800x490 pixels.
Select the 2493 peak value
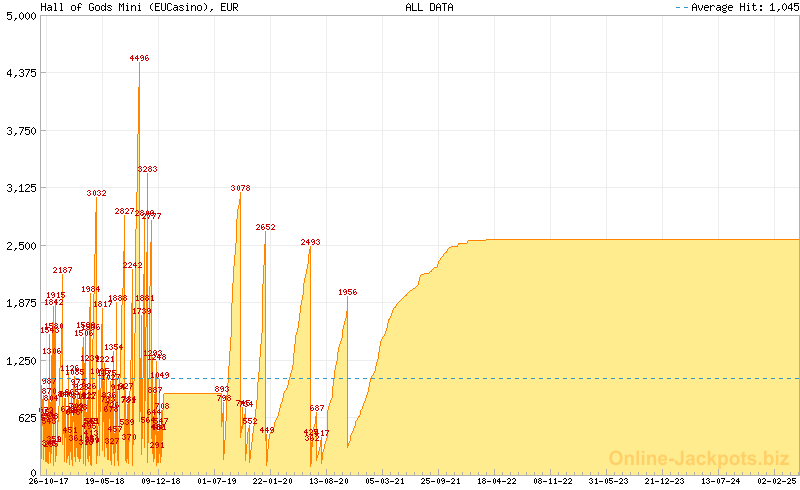tap(310, 242)
